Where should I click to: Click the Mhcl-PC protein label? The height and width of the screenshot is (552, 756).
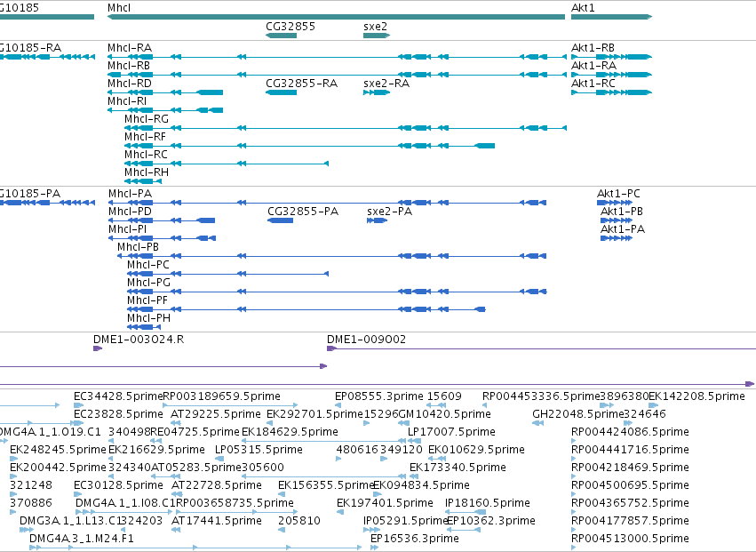[148, 266]
